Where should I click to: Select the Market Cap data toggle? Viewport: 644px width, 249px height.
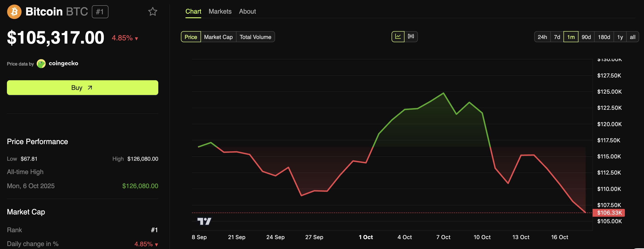pos(218,37)
